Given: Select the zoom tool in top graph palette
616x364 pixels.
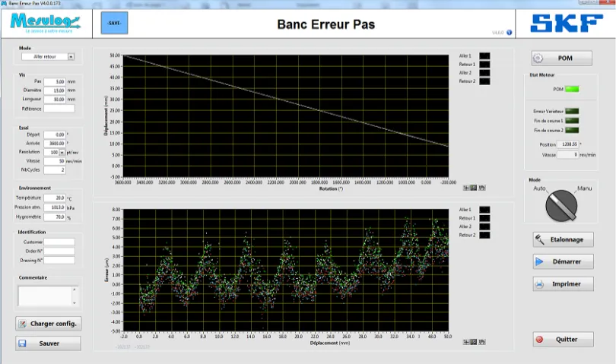Looking at the screenshot, I should pyautogui.click(x=474, y=188).
